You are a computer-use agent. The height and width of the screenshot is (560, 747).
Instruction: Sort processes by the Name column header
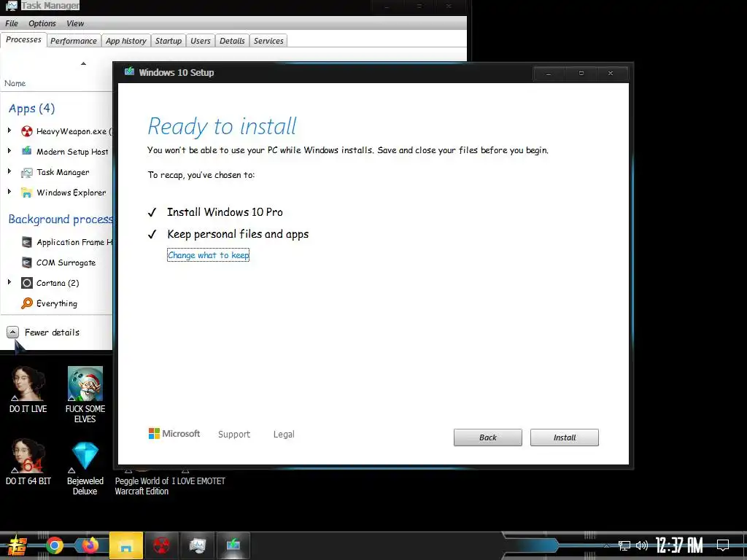point(15,83)
